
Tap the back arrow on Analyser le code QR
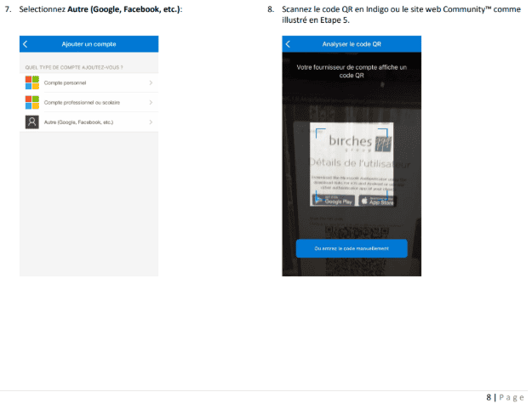[x=288, y=43]
